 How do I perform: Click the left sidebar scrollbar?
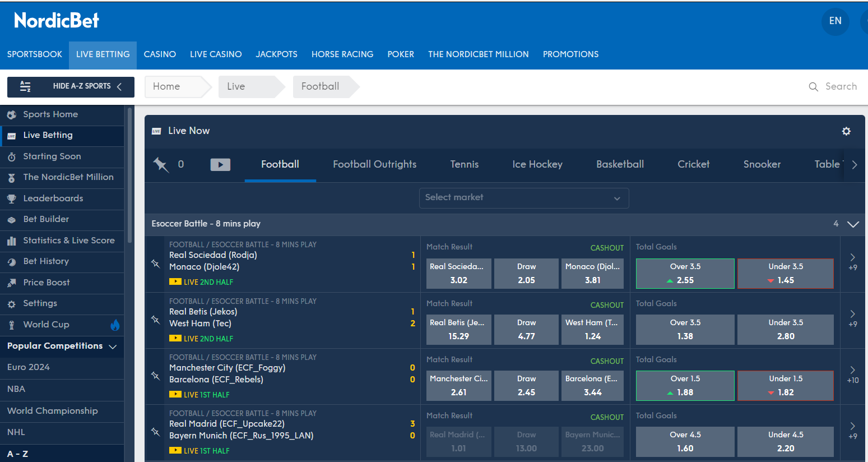(x=129, y=175)
